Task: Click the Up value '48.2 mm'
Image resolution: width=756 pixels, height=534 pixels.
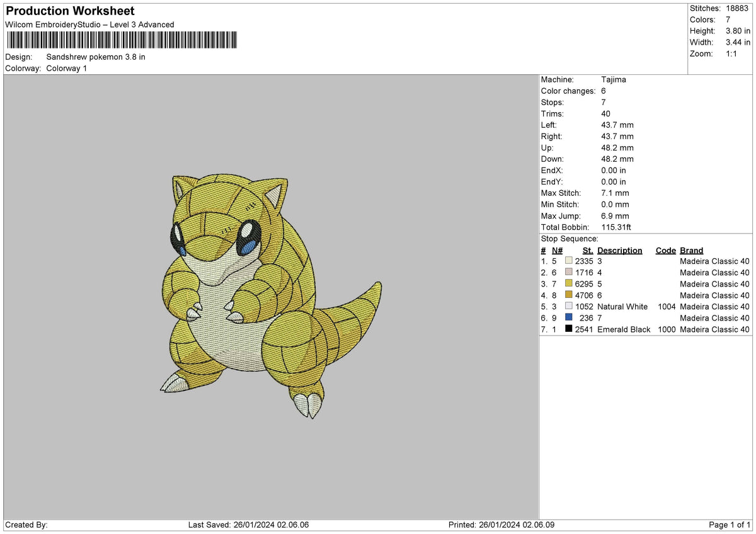Action: [617, 148]
